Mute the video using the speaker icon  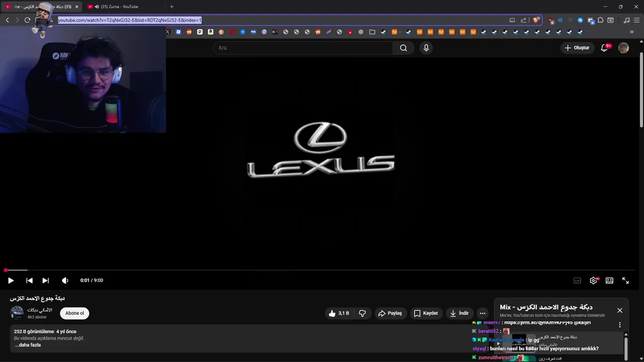click(65, 281)
